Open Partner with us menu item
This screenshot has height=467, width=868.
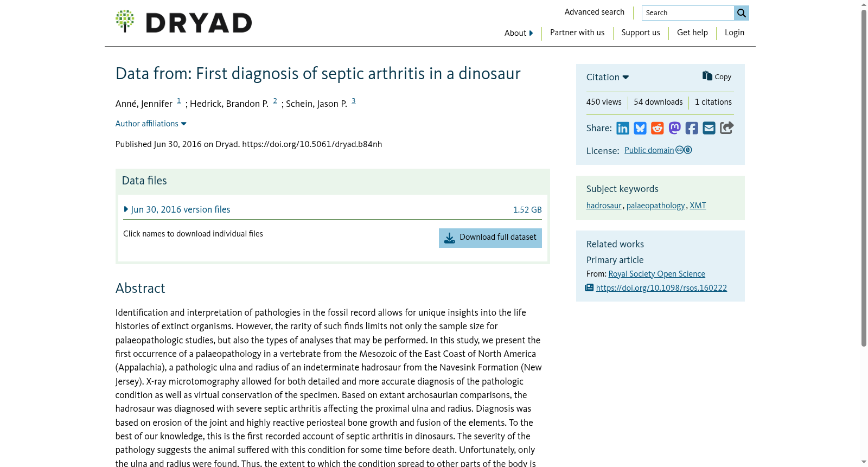577,33
